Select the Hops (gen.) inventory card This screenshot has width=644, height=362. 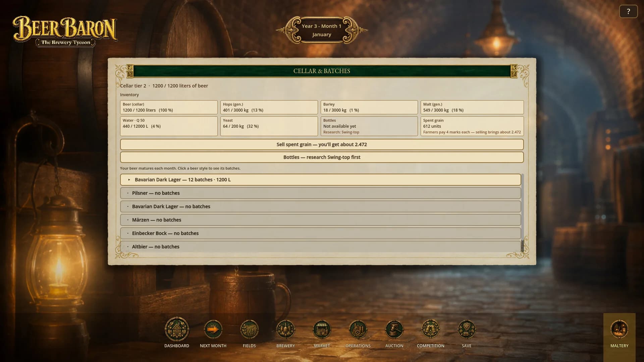(269, 107)
